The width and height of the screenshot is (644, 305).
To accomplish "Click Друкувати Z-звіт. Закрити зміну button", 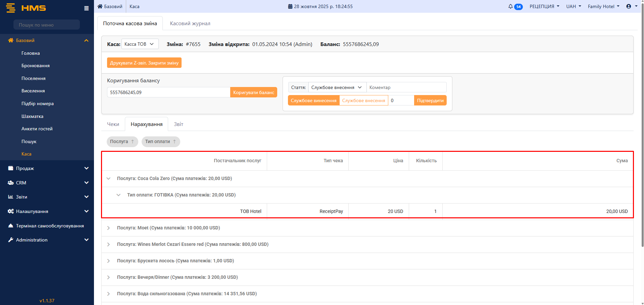I will [144, 63].
